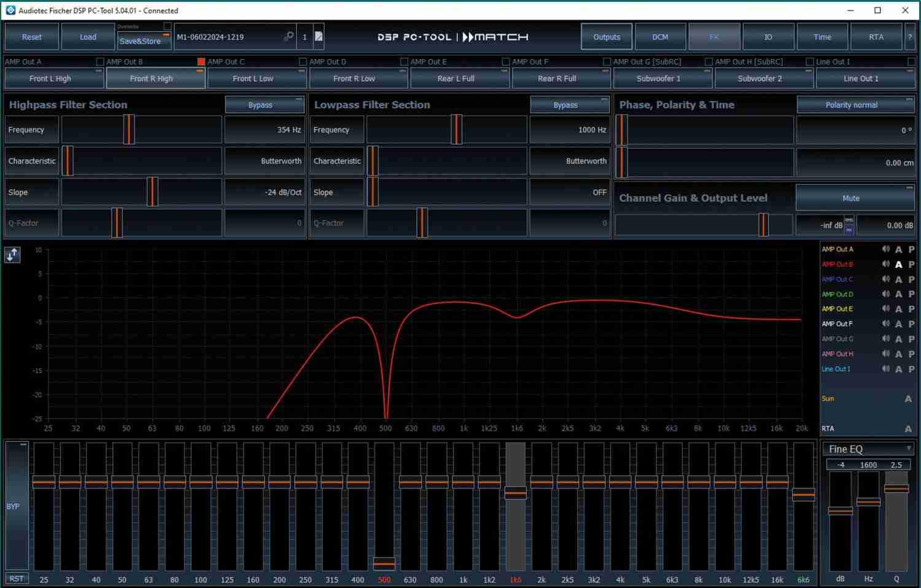Click the A icon in the AMP Out D row

pyautogui.click(x=899, y=295)
